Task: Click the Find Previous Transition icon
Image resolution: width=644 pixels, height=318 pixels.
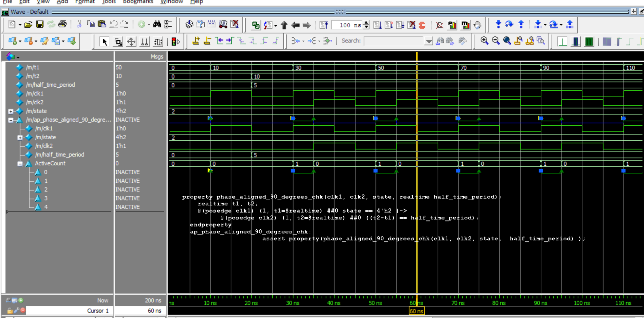Action: (x=219, y=41)
